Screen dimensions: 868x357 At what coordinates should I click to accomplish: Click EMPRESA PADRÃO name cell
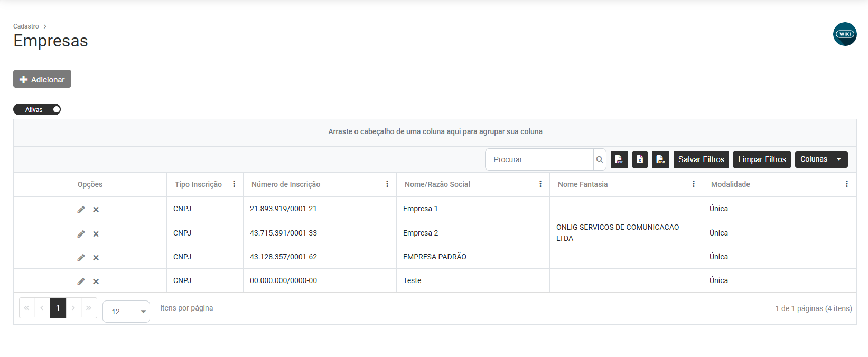473,257
